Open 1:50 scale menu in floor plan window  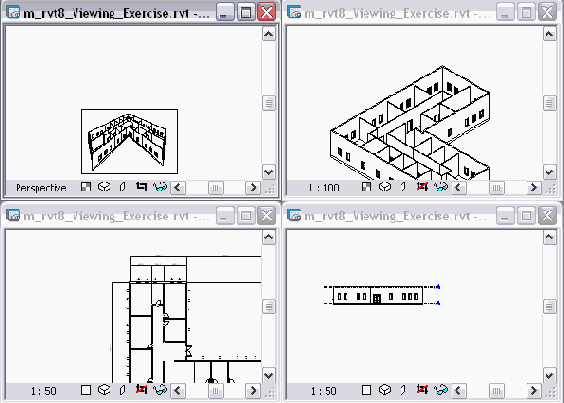44,391
